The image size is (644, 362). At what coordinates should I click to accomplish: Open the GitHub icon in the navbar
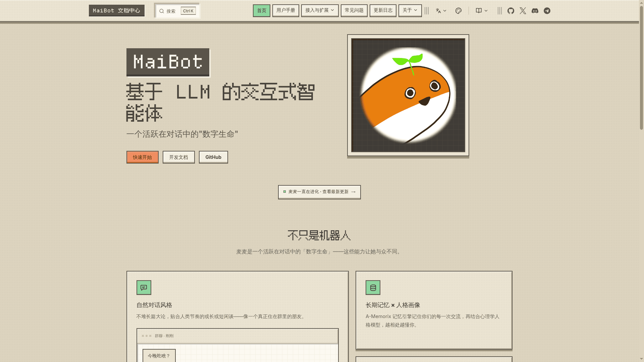pyautogui.click(x=511, y=11)
